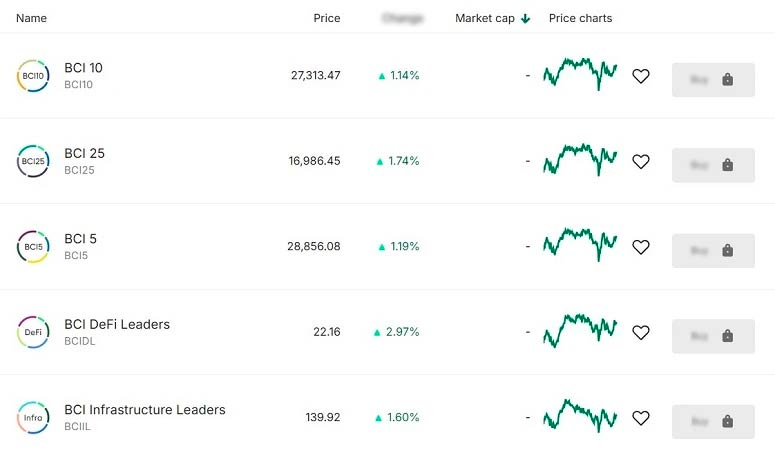The height and width of the screenshot is (457, 775).
Task: Favorite BCI 10 with heart icon
Action: click(641, 76)
